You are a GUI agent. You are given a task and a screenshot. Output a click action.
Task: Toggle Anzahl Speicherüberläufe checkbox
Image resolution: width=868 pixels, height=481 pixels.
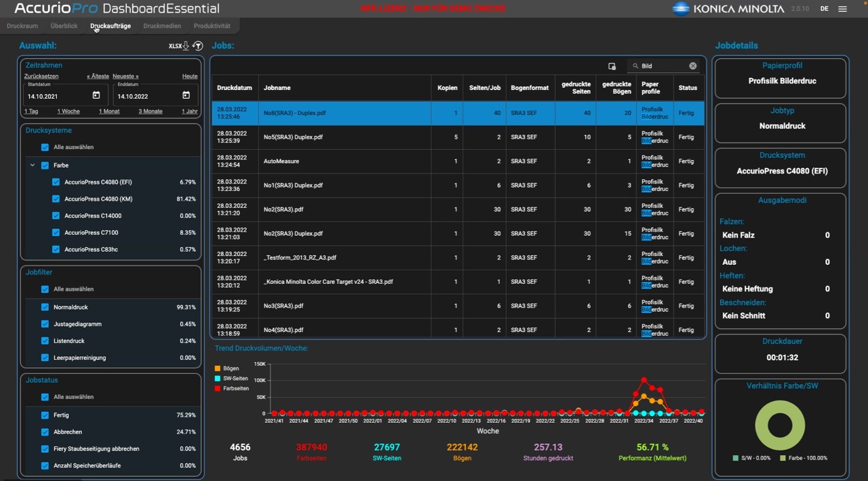(45, 466)
